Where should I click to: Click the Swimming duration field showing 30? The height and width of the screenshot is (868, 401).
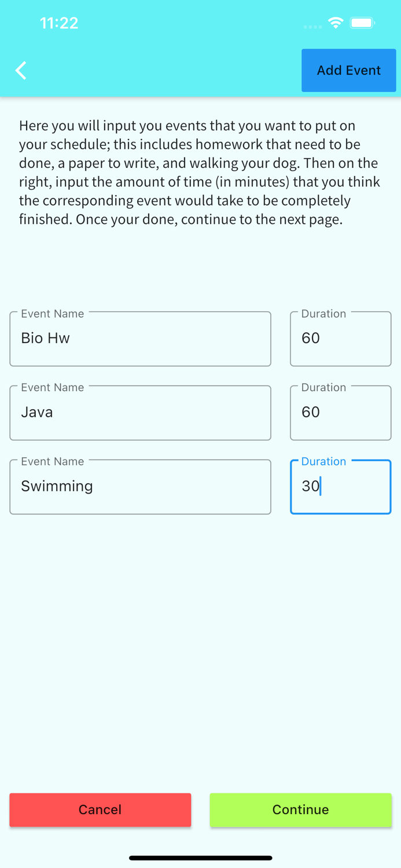(340, 487)
